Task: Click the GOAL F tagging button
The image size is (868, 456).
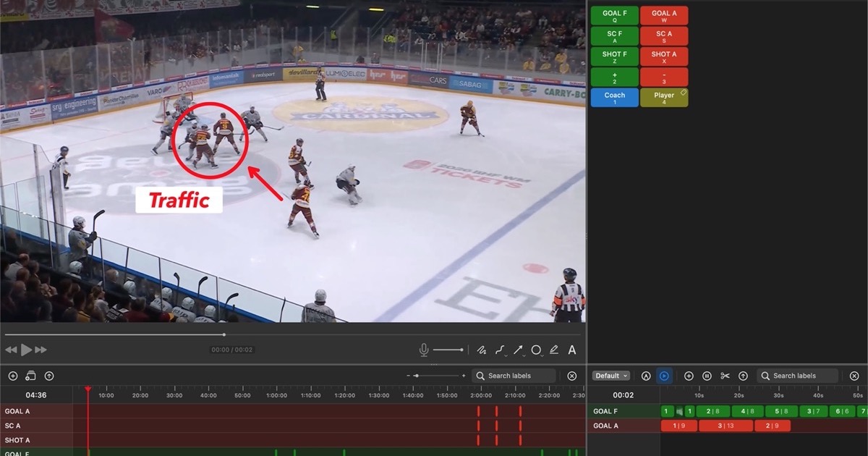Action: (x=614, y=16)
